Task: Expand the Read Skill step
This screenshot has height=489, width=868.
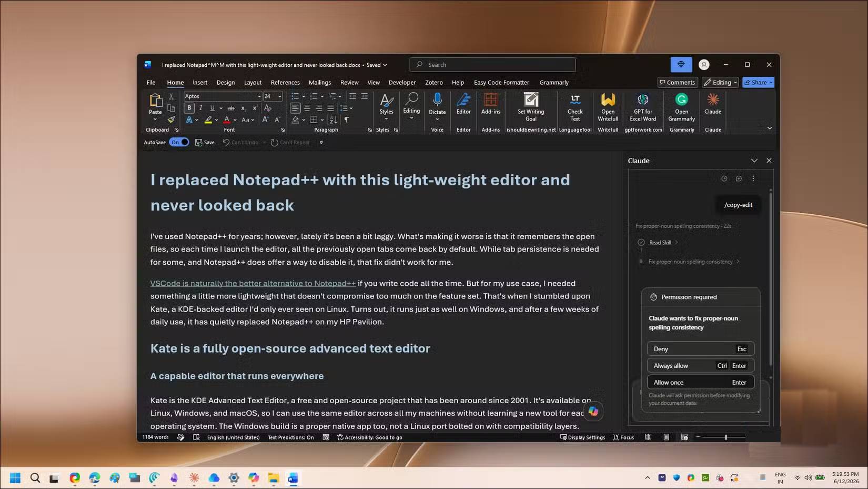Action: [x=664, y=243]
